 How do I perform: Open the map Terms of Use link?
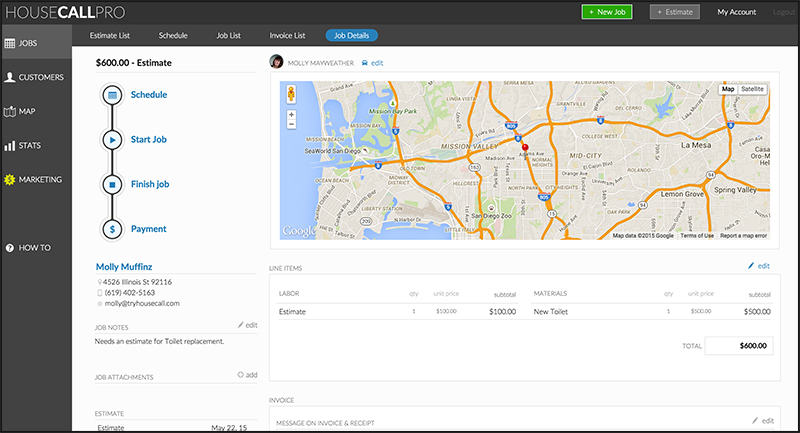click(x=697, y=236)
